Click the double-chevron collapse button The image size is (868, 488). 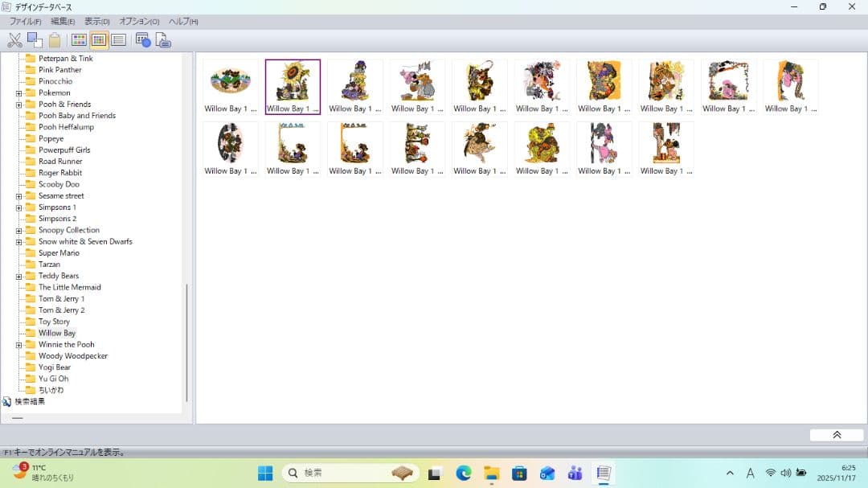(837, 435)
